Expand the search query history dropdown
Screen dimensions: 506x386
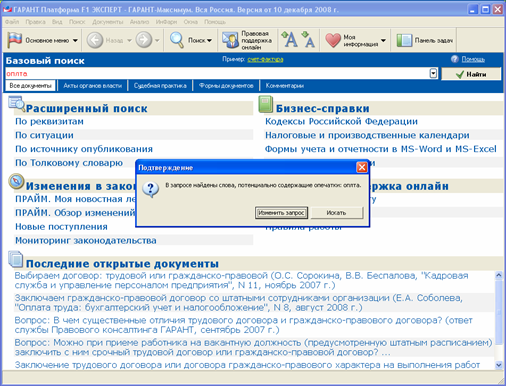point(433,73)
